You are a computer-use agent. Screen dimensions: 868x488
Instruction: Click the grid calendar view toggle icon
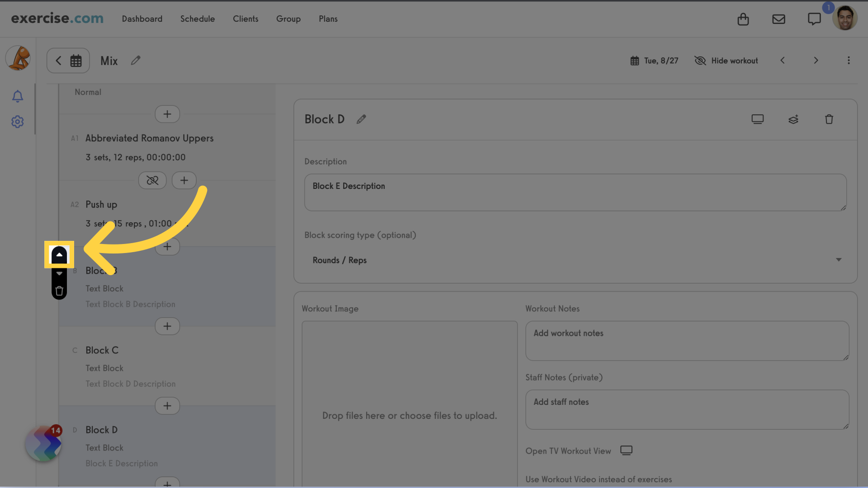[x=75, y=60]
